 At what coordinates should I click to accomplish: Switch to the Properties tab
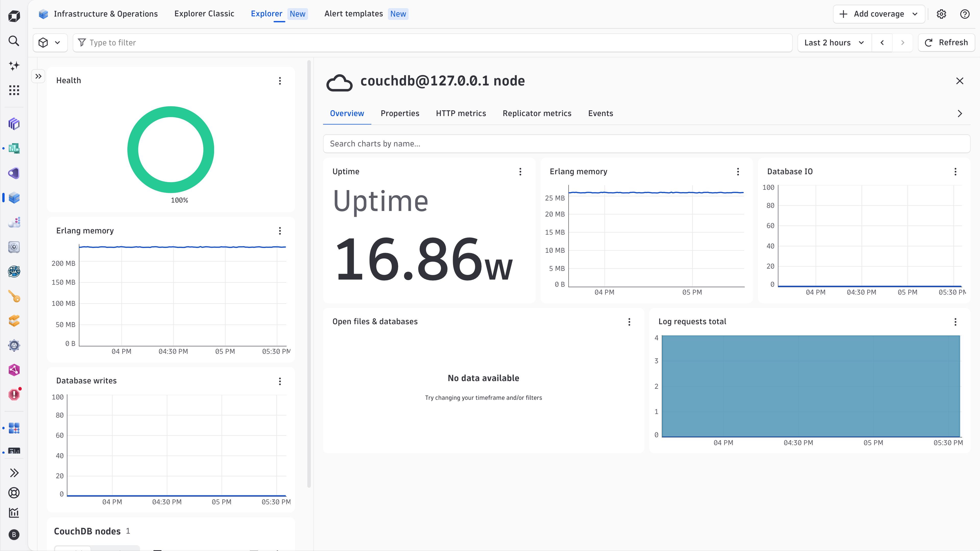click(x=400, y=114)
